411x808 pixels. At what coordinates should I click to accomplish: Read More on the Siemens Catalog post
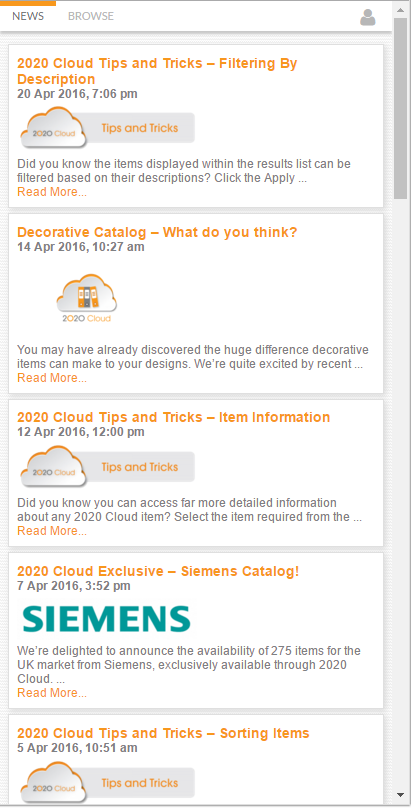(x=52, y=693)
